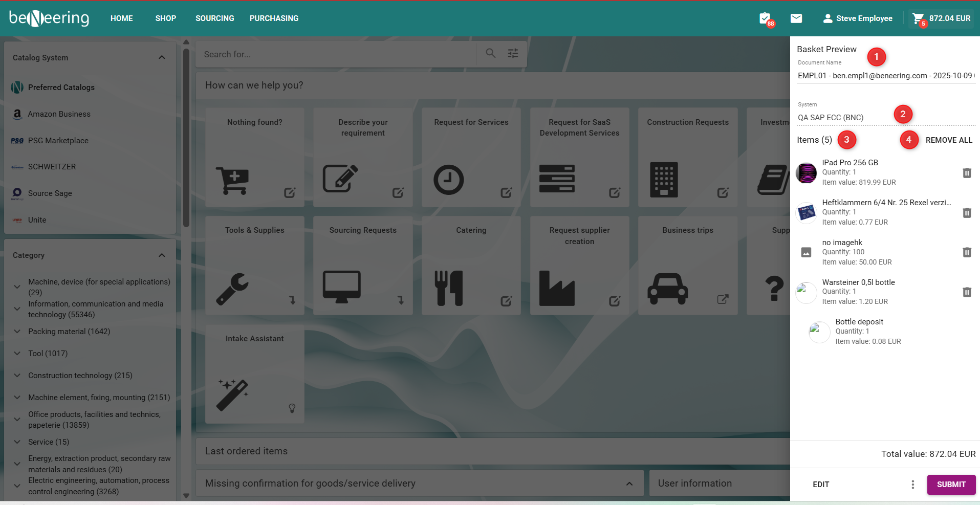Remove the Warsteiner 0,5l bottle item
This screenshot has height=505, width=980.
click(966, 292)
